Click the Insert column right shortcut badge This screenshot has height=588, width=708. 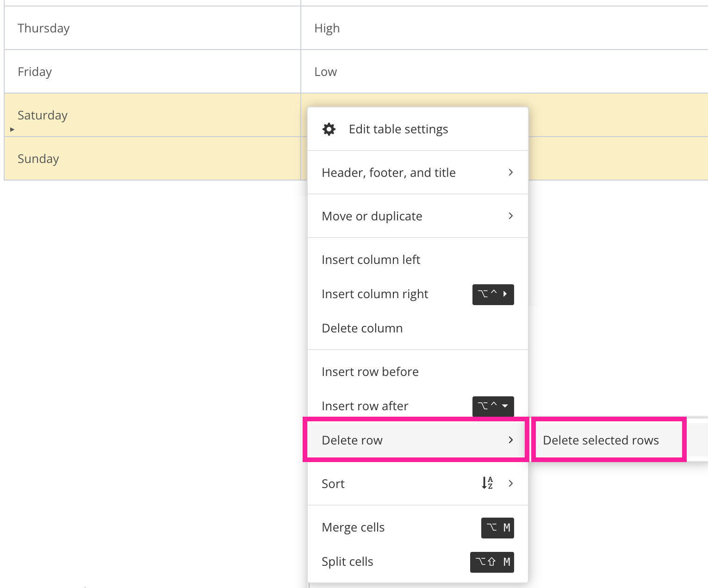(493, 294)
